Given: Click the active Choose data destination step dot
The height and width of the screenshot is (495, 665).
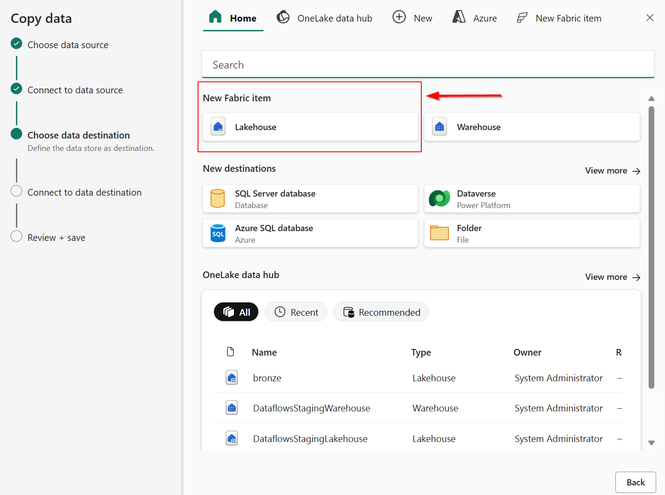Looking at the screenshot, I should point(16,134).
